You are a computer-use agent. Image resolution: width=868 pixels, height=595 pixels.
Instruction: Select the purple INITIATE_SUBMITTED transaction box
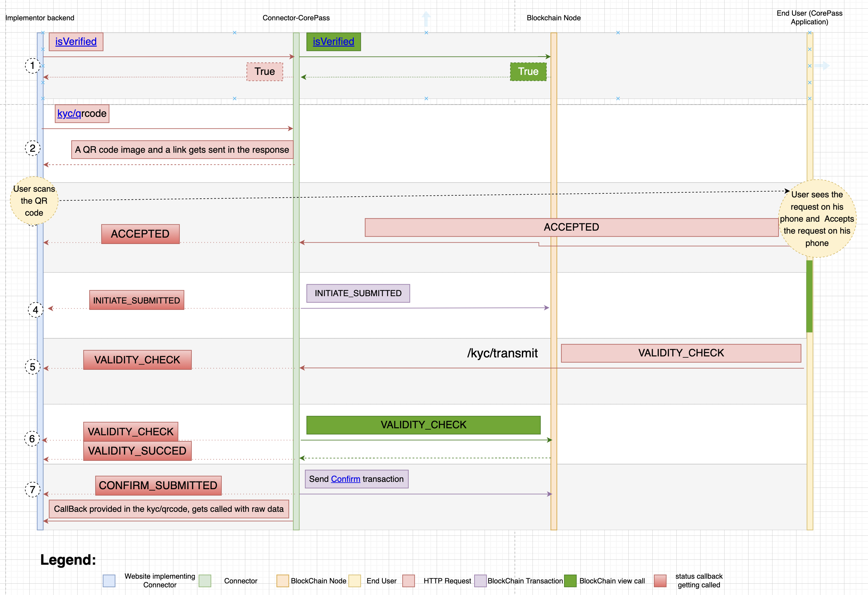click(358, 293)
